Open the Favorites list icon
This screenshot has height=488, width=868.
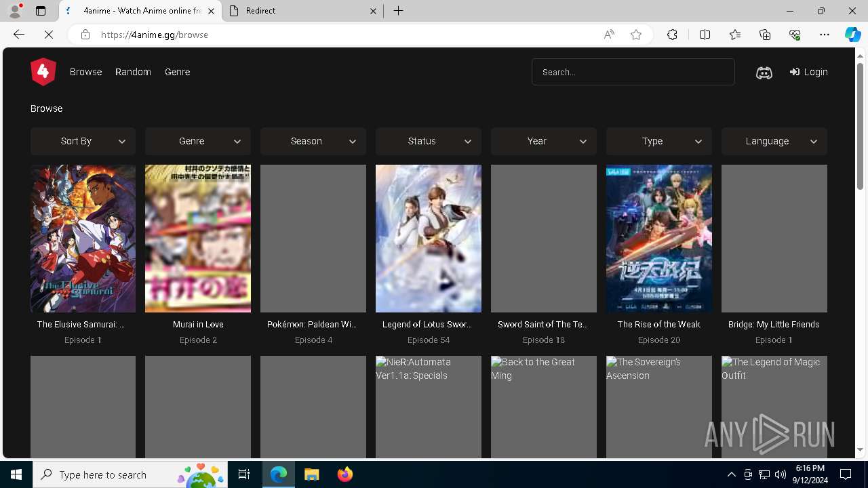click(x=735, y=35)
